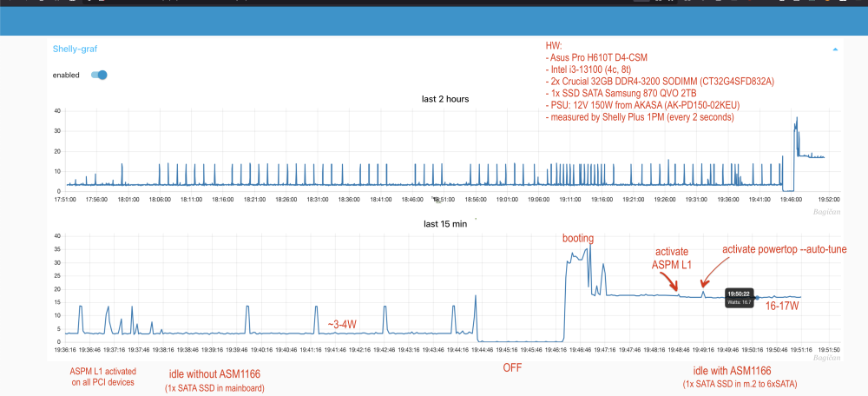The image size is (868, 396).
Task: Click the "last 2 hours" chart title
Action: point(445,99)
